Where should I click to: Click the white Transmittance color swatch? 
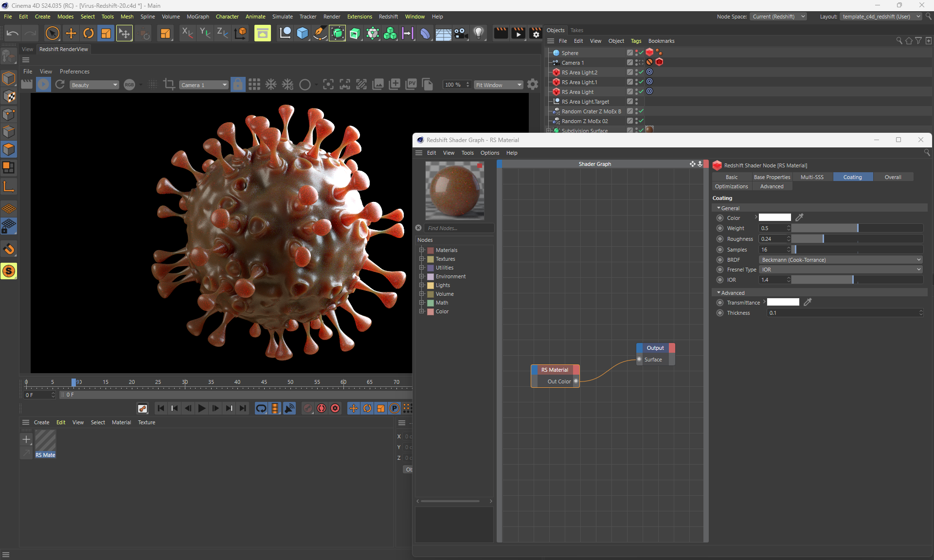point(783,303)
